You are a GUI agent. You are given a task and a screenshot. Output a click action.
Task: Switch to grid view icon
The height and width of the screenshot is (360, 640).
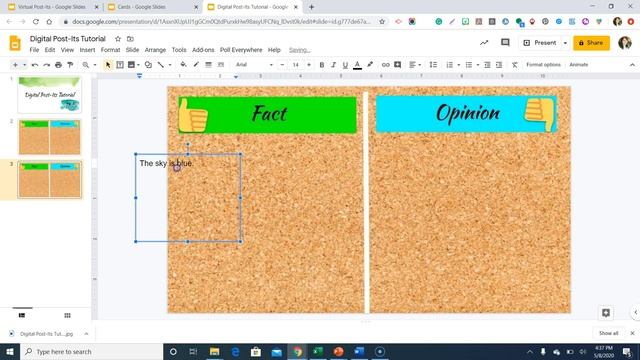67,316
